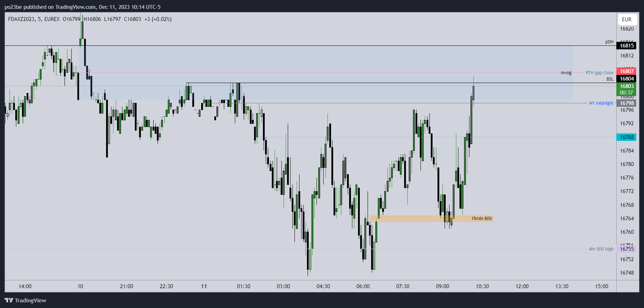Click the FDAXZ2023 symbol title
644x308 pixels.
click(21, 19)
